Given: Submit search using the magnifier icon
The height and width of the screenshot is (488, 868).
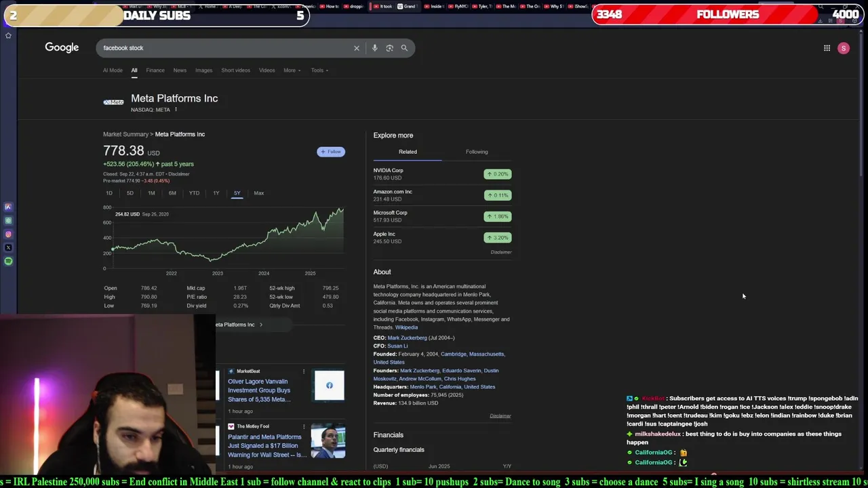Looking at the screenshot, I should pyautogui.click(x=404, y=48).
